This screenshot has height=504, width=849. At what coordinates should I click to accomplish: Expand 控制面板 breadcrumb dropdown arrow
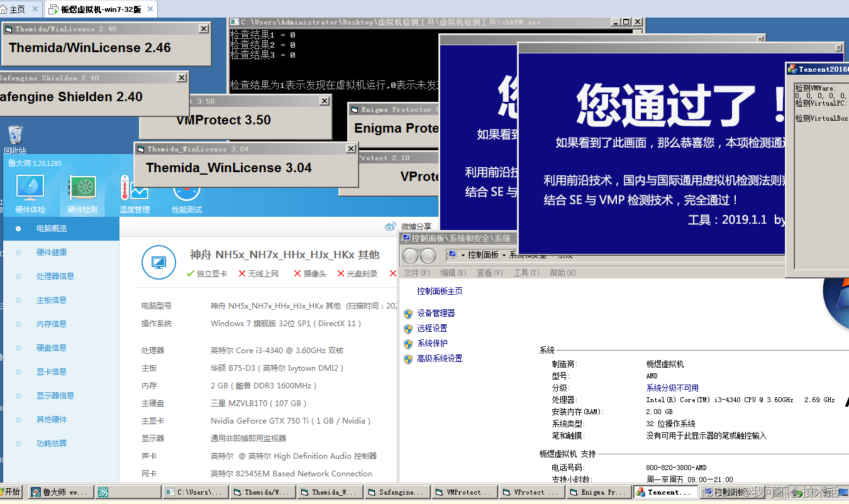504,255
